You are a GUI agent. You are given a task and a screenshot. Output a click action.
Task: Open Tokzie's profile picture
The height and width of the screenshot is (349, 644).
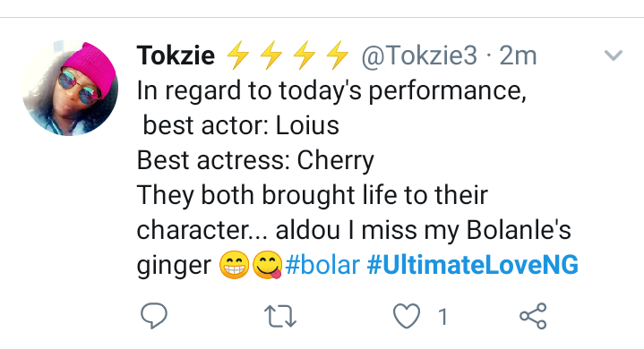point(70,88)
